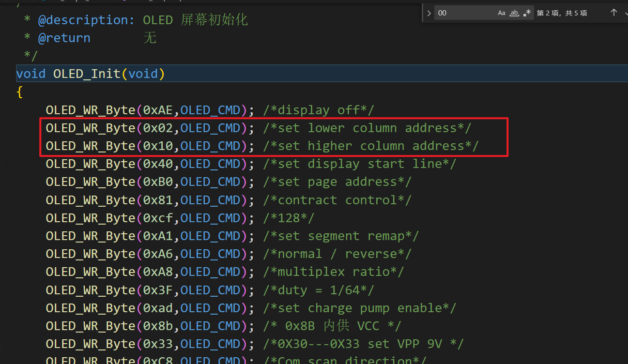Screen dimensions: 628x364
Task: Click OLED_WR_Byte on the 0x33 line
Action: [x=91, y=344]
